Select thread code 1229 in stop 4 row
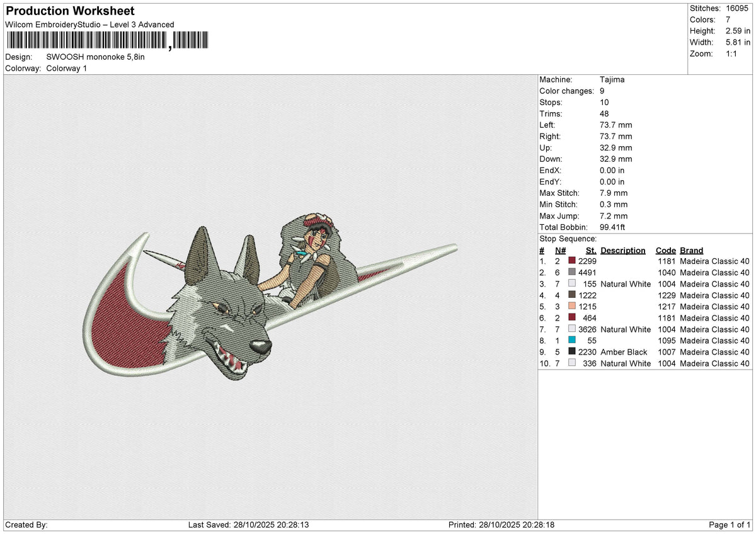 (x=667, y=295)
